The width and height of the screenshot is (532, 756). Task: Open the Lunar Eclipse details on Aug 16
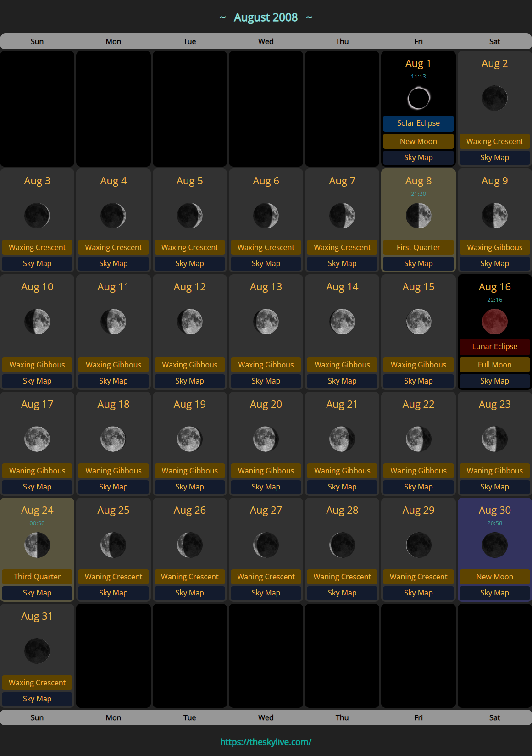(494, 346)
